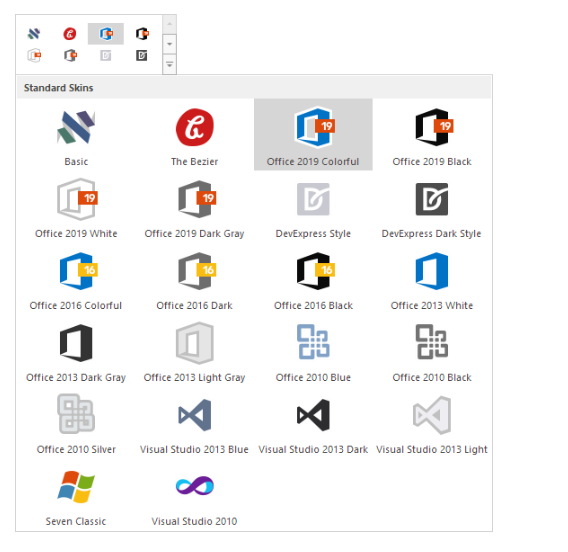Click small Basic icon in top gallery
This screenshot has height=552, width=568.
pos(34,34)
